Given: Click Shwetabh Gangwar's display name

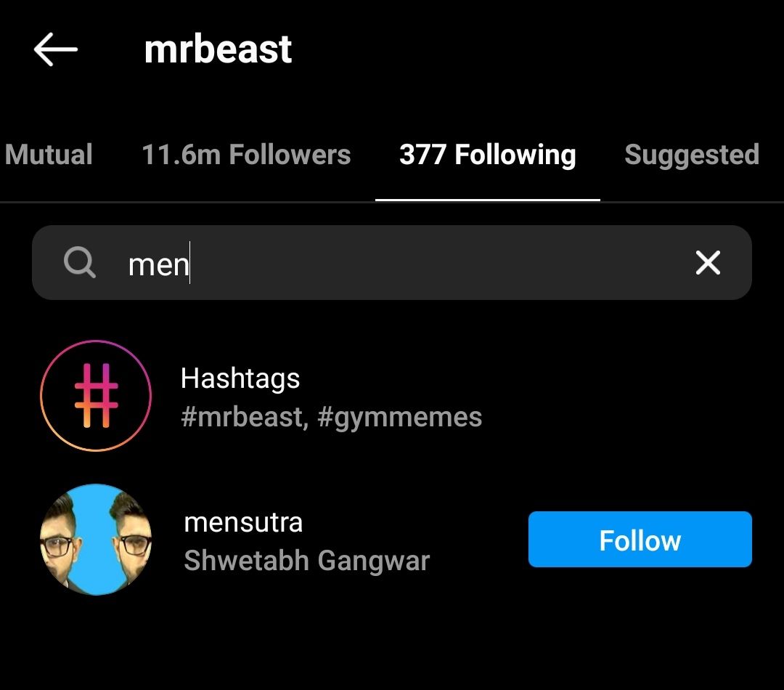Looking at the screenshot, I should [x=307, y=560].
